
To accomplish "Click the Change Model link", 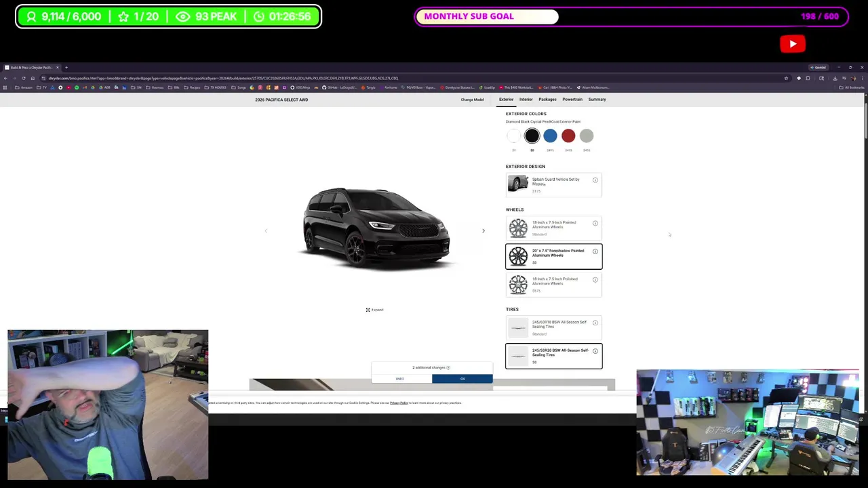I will click(472, 100).
